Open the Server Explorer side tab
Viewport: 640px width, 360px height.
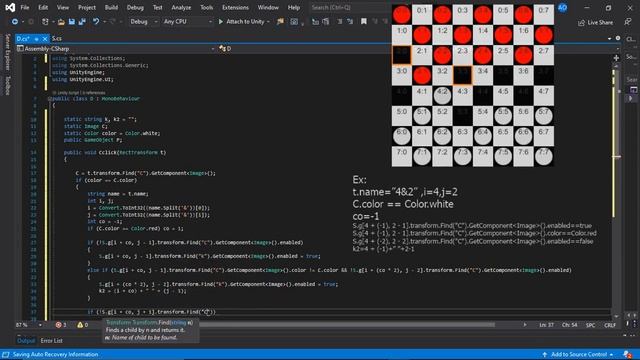(7, 52)
